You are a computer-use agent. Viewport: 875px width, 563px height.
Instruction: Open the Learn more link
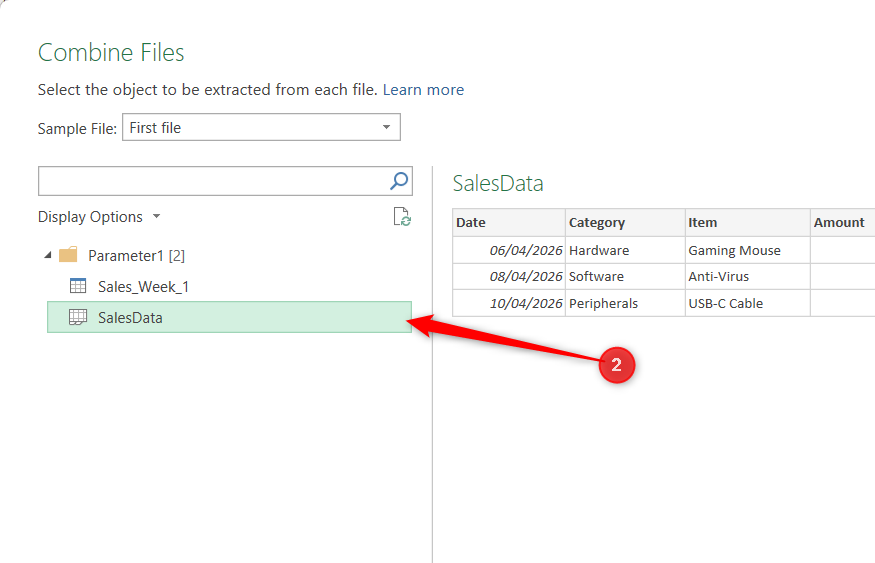tap(423, 90)
